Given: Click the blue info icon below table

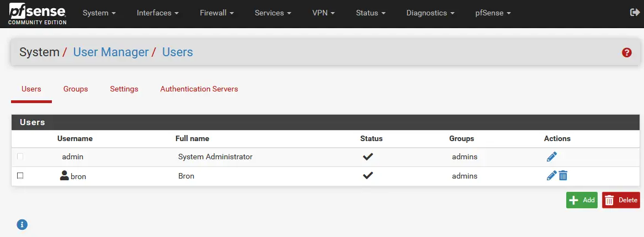Looking at the screenshot, I should [22, 224].
